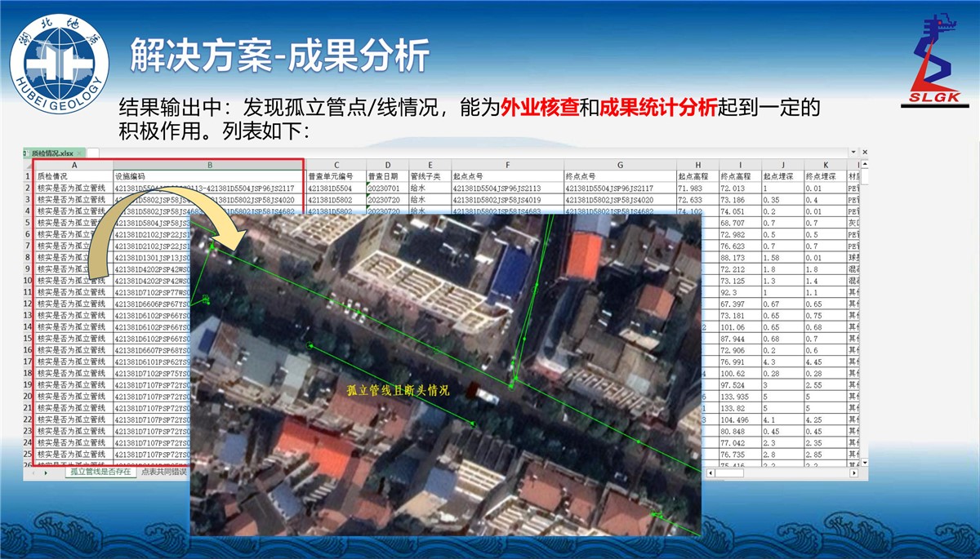The image size is (980, 559).
Task: Click elevation cell 72.013
Action: click(740, 188)
